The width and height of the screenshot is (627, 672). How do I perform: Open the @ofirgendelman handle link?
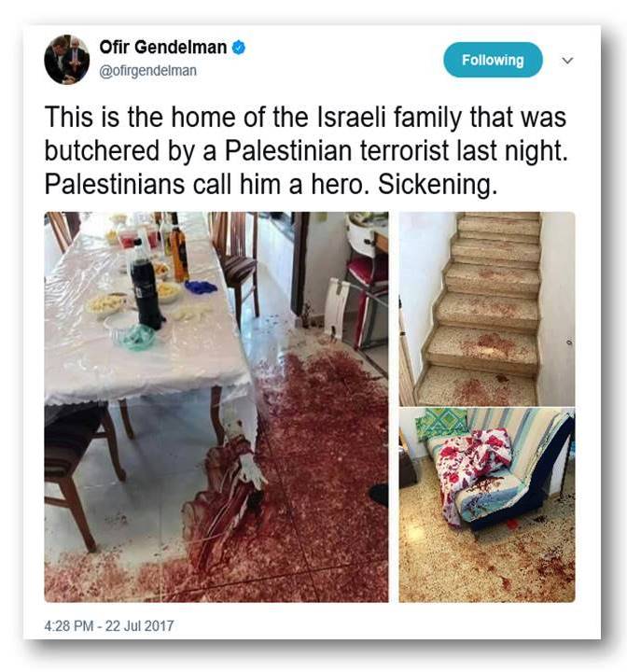(x=147, y=70)
